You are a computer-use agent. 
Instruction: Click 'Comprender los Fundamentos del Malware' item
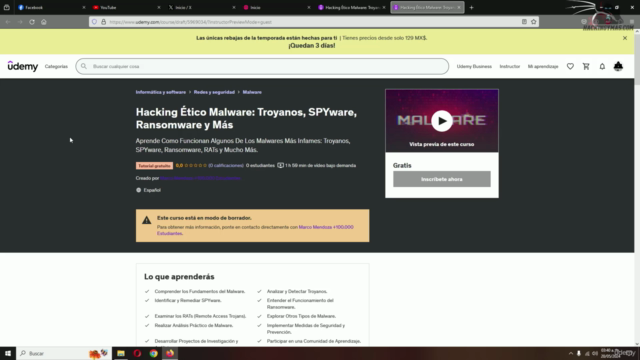[x=200, y=291]
